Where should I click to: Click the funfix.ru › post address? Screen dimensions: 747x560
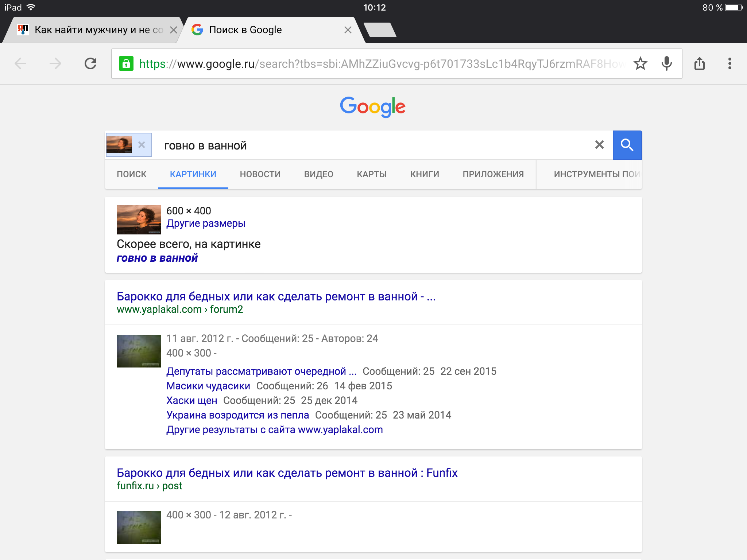pos(150,486)
